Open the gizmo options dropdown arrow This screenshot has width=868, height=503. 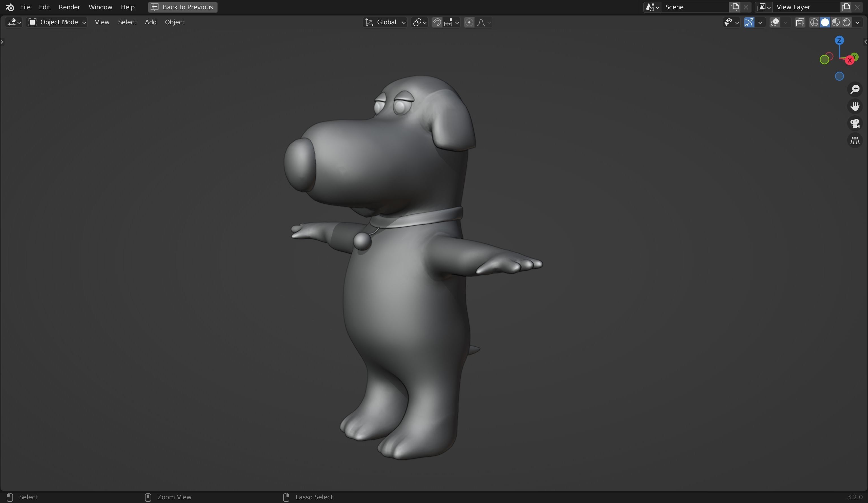tap(760, 22)
